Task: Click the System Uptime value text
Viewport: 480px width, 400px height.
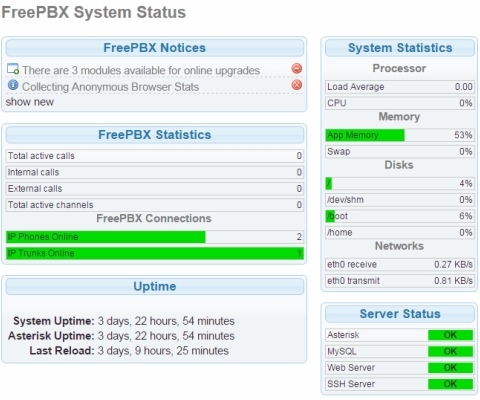Action: (x=166, y=321)
